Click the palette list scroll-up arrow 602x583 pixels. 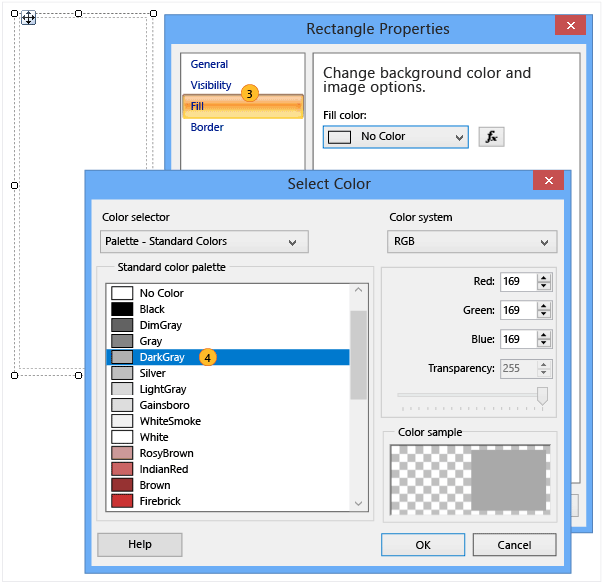359,290
